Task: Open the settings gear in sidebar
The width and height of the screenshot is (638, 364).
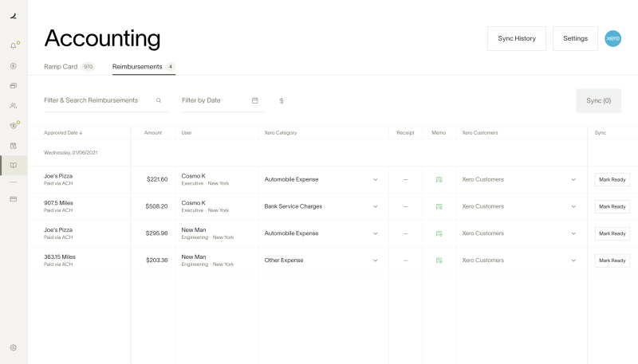Action: tap(14, 348)
